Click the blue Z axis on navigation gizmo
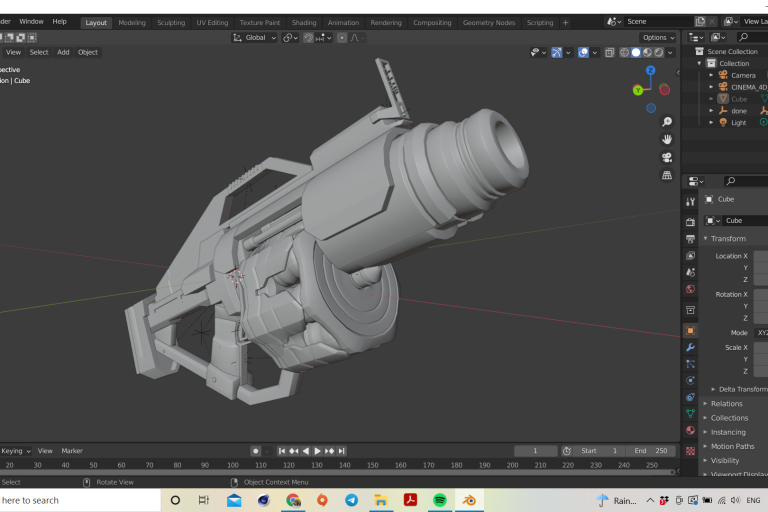 coord(650,71)
